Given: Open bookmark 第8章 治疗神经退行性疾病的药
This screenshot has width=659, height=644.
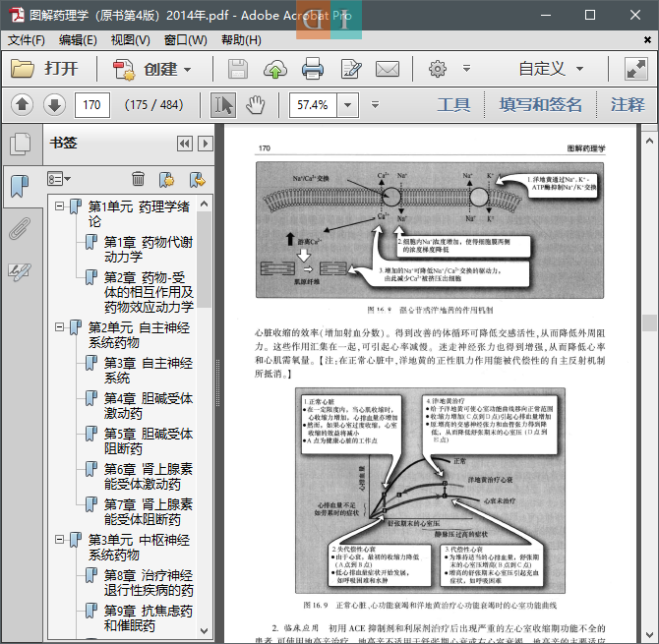Looking at the screenshot, I should click(x=149, y=583).
